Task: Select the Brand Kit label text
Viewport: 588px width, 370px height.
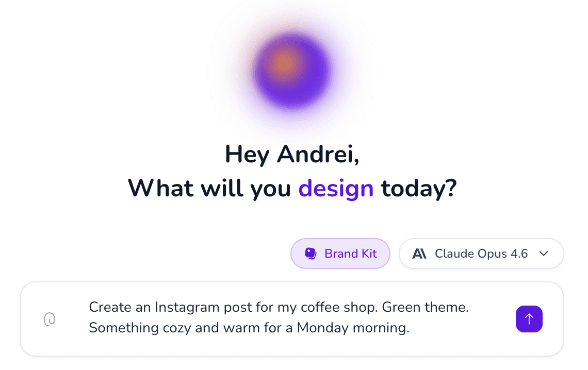Action: click(x=351, y=253)
